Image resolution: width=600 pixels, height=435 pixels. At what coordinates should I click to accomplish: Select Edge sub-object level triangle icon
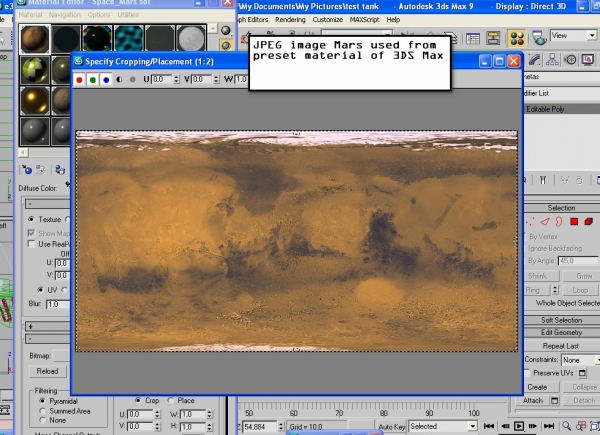(545, 222)
